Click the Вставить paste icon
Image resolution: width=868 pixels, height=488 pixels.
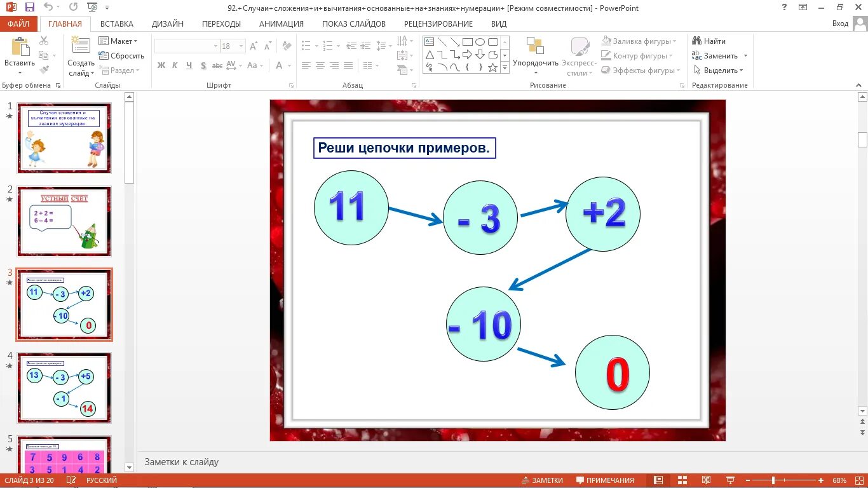(20, 47)
